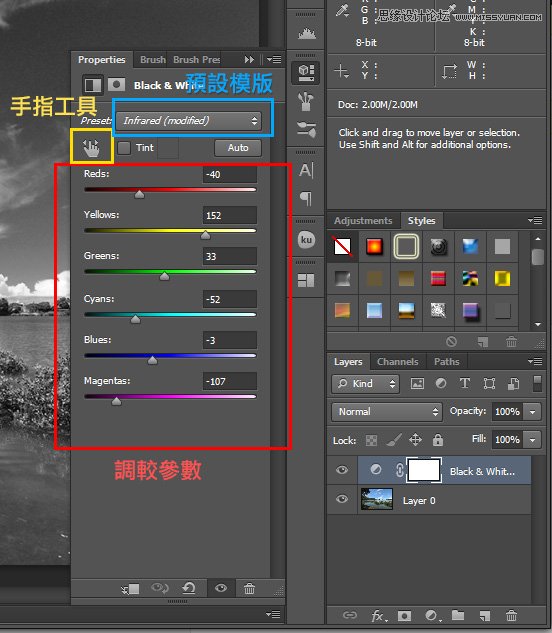The height and width of the screenshot is (633, 552).
Task: Switch to the Adjustments tab
Action: (x=363, y=221)
